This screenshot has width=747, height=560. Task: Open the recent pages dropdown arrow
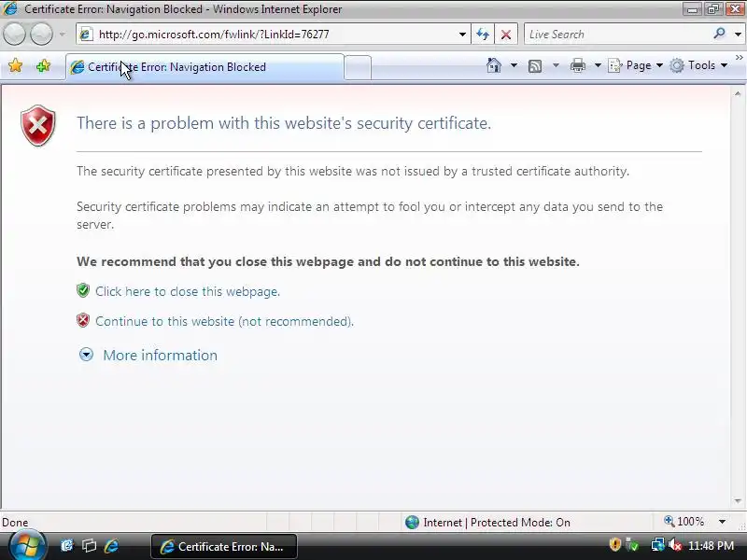tap(63, 35)
